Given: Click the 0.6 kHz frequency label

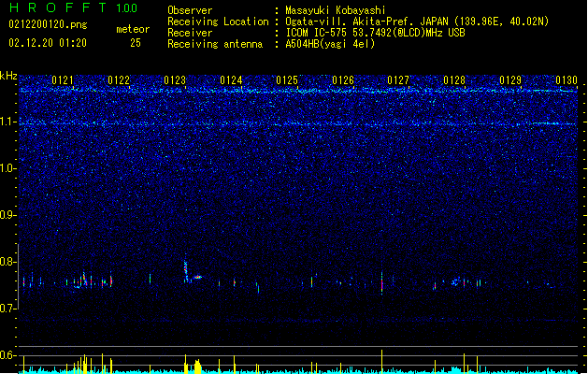Looking at the screenshot, I should coord(7,355).
